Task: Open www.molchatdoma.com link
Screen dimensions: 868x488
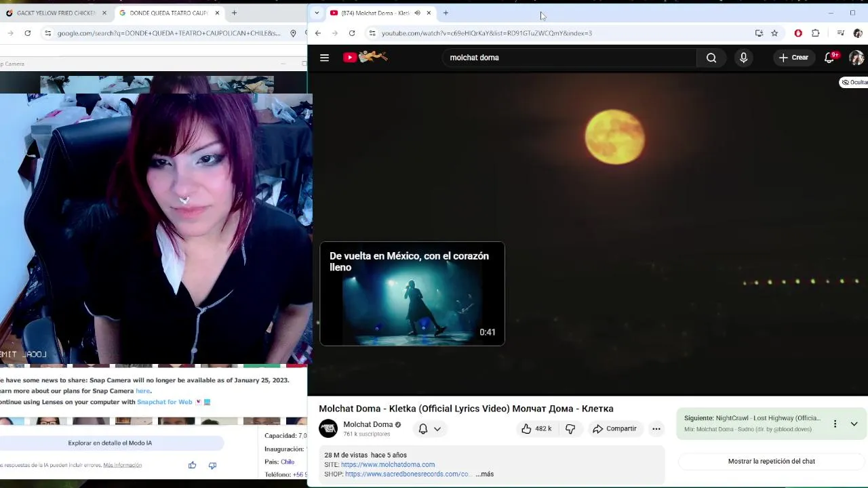Action: 388,464
